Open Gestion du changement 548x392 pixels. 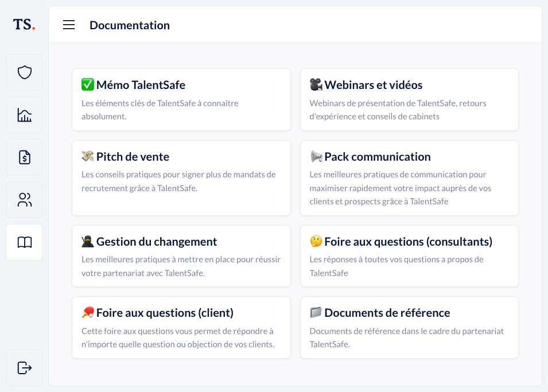[181, 255]
